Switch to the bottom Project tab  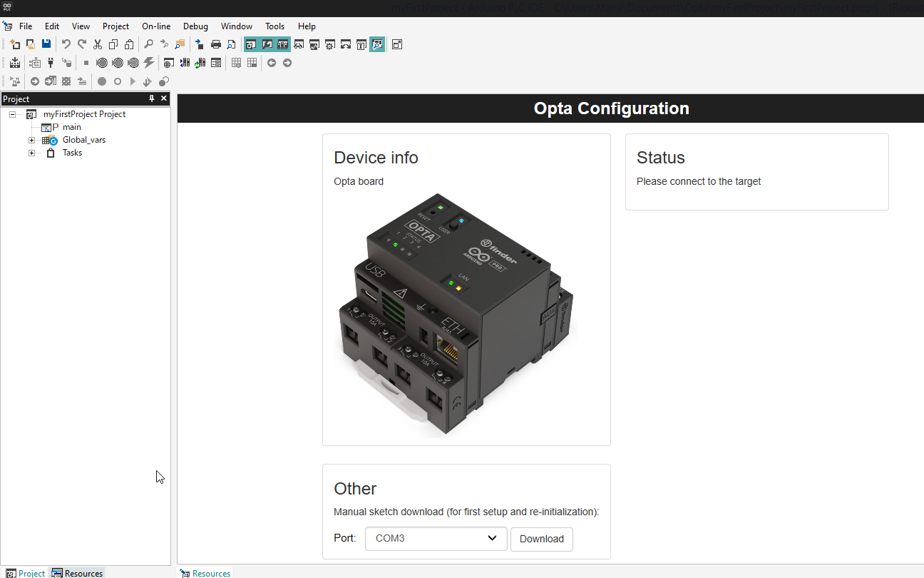click(x=26, y=573)
